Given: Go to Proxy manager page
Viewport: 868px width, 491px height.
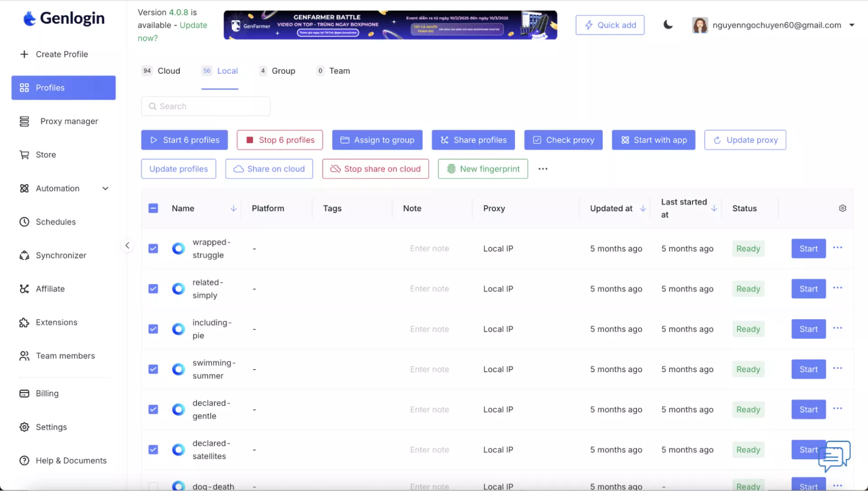Looking at the screenshot, I should pos(69,121).
